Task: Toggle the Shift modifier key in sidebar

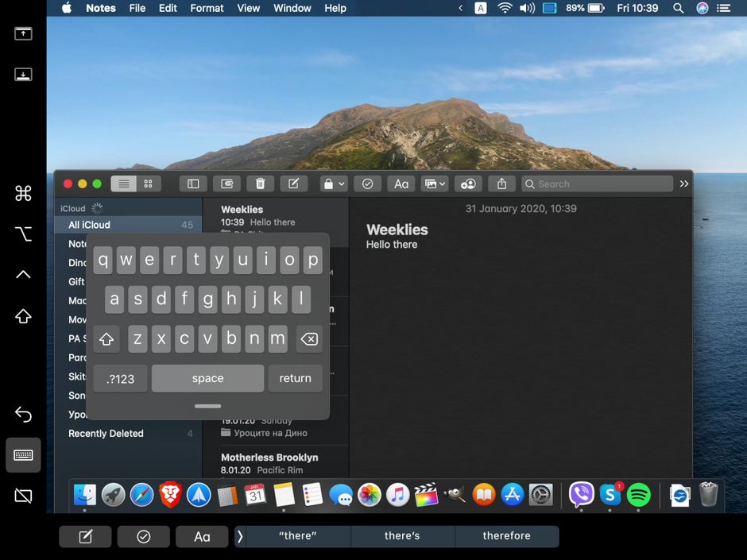Action: [23, 316]
